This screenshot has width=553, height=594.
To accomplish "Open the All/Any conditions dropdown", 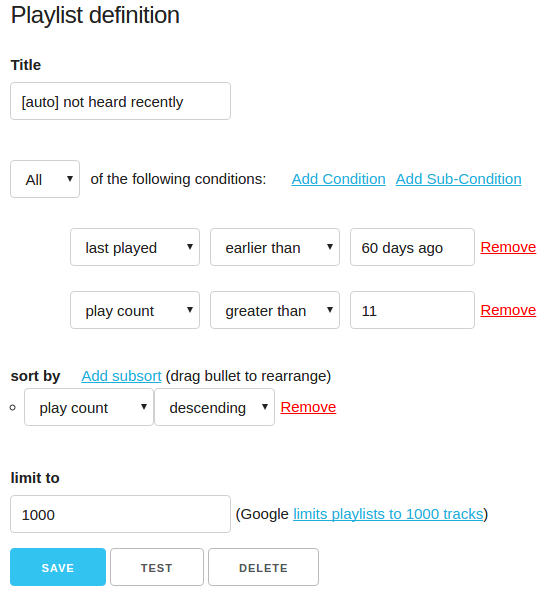I will [45, 179].
